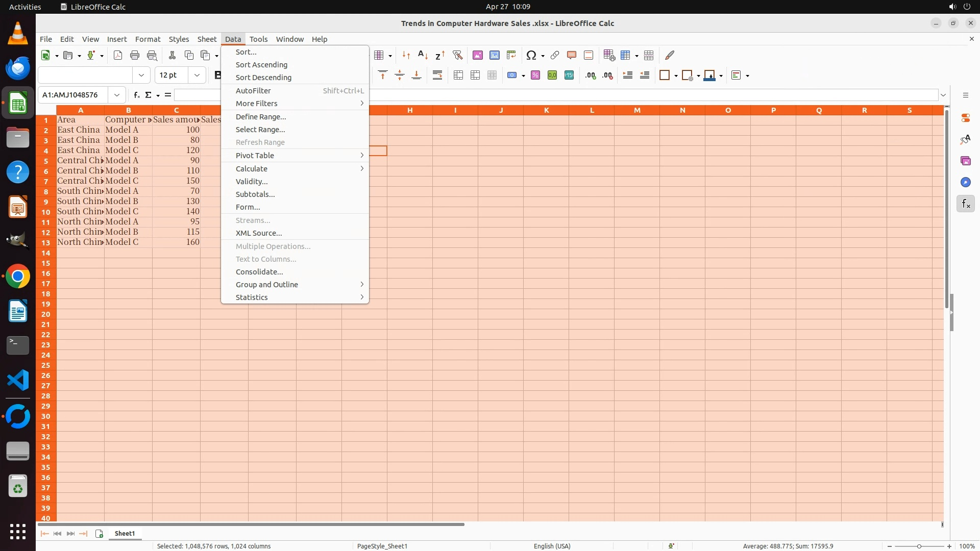Click the Format as Percent icon
980x551 pixels.
(535, 76)
